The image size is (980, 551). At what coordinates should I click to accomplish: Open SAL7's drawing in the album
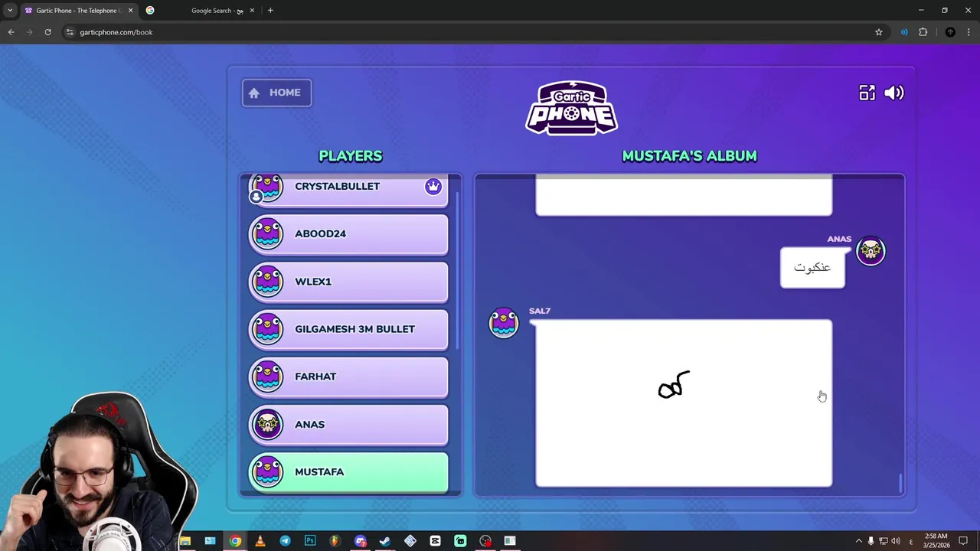[x=684, y=403]
